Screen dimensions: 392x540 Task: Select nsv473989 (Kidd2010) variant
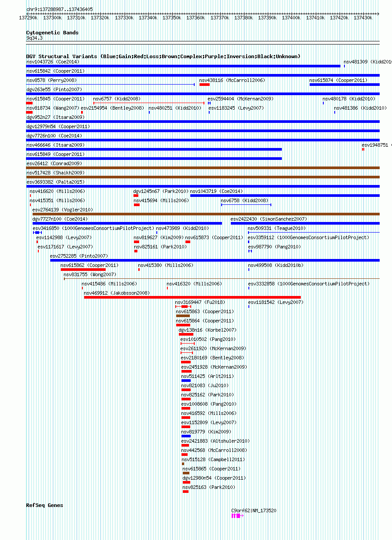(x=182, y=228)
